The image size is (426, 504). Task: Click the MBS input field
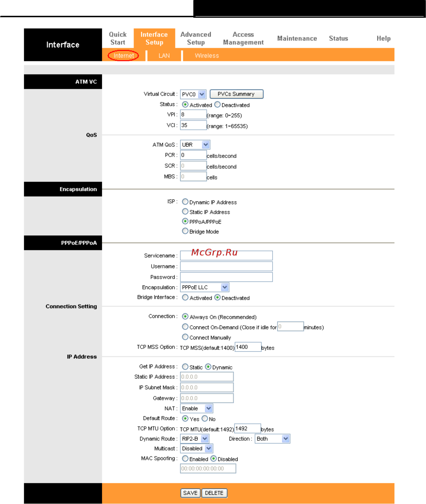point(193,176)
